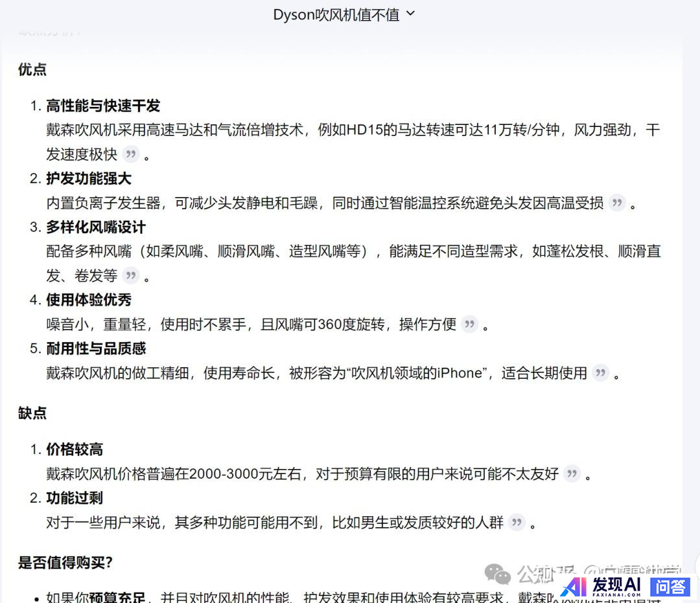Expand the "Dyson吹风机值不值" title dropdown chevron

pyautogui.click(x=410, y=14)
